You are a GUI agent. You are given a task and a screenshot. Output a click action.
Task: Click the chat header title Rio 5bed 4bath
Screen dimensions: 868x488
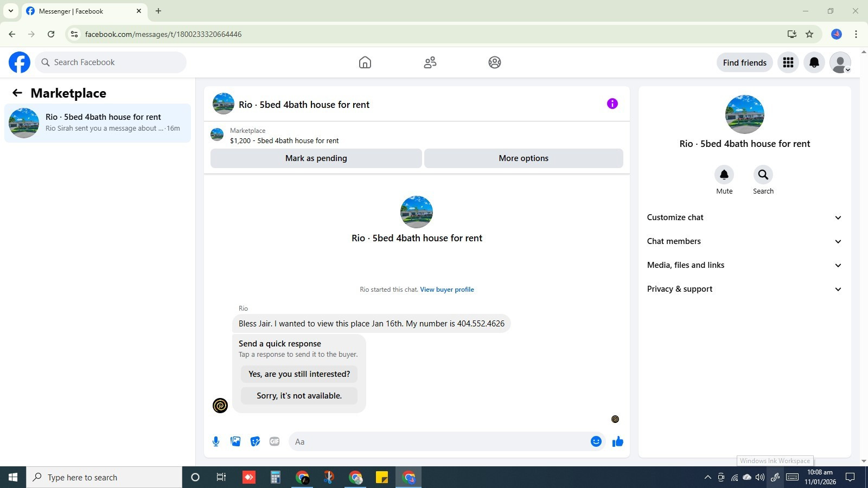(x=304, y=105)
